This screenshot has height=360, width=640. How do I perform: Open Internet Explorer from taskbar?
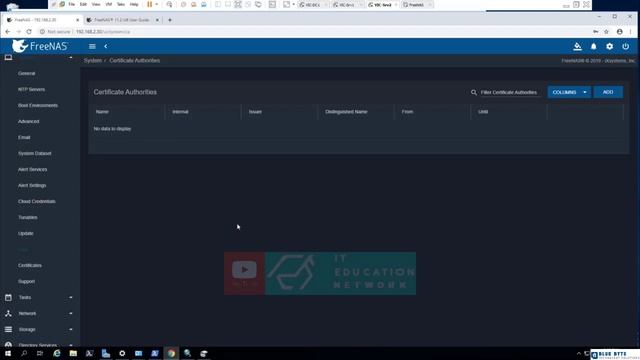tap(57, 353)
